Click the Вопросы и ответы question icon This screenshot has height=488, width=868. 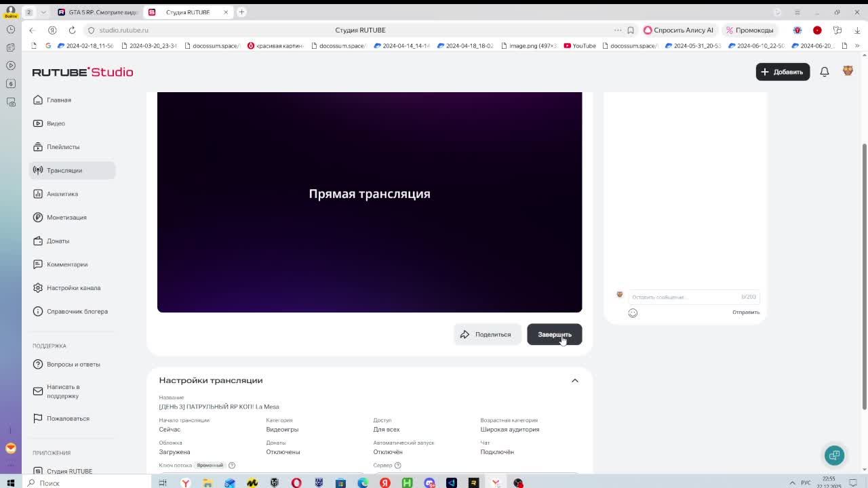point(38,364)
